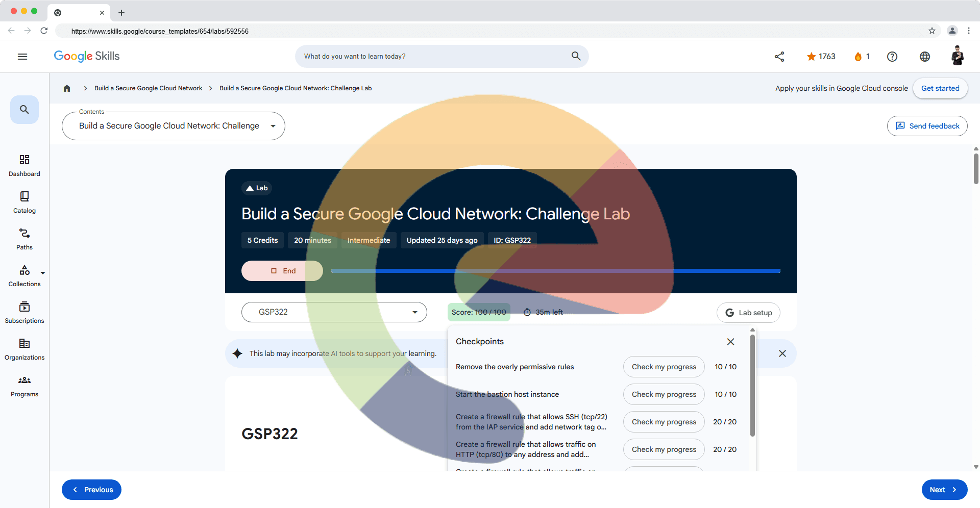Check progress for SSH firewall rule

pos(664,422)
